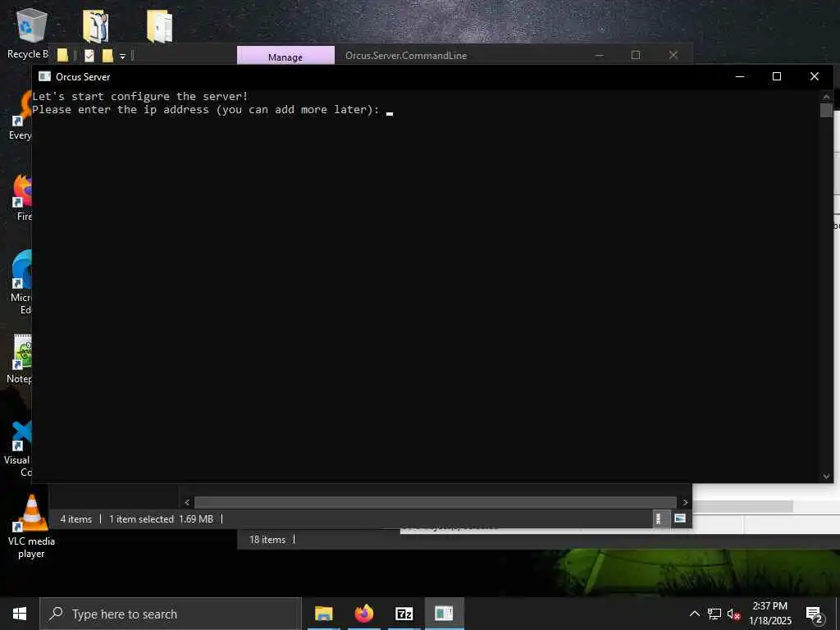Image resolution: width=840 pixels, height=630 pixels.
Task: Click the Orcus Server console window icon
Action: [x=44, y=76]
